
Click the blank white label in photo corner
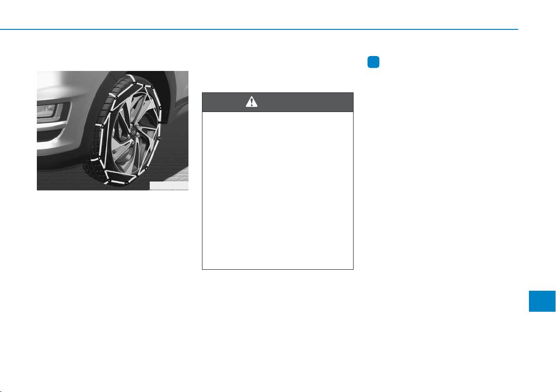coord(169,186)
